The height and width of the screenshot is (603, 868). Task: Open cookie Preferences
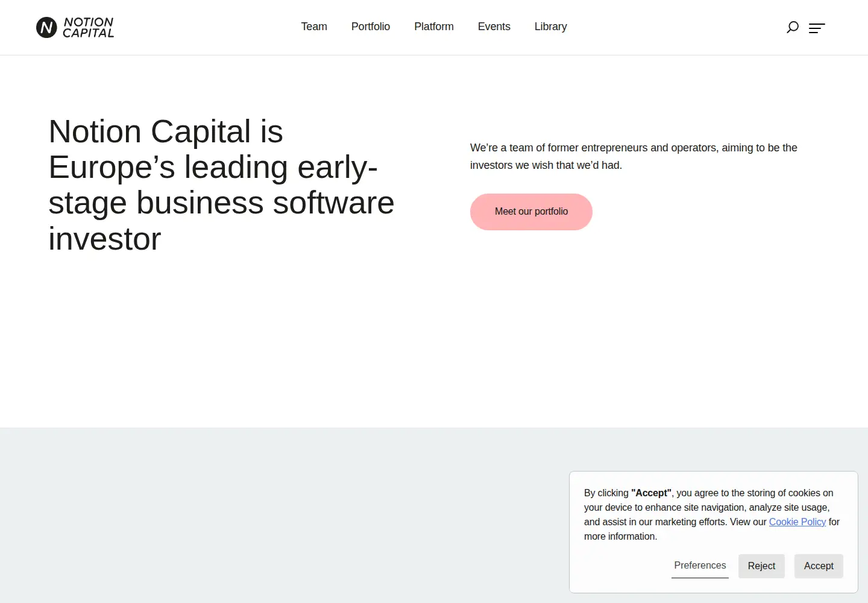click(x=700, y=566)
